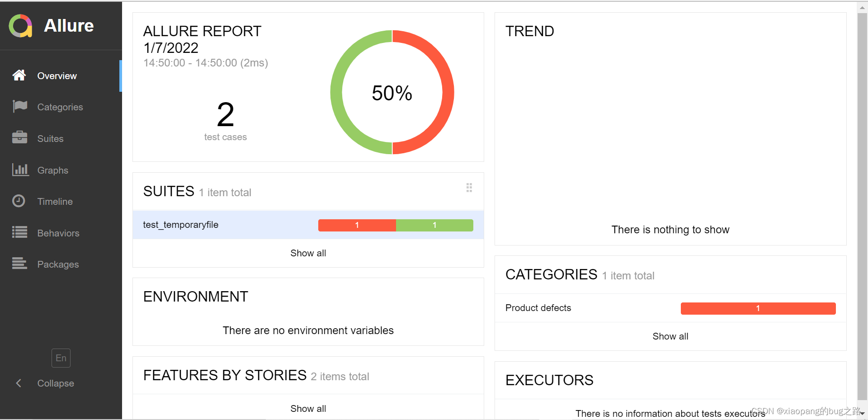The height and width of the screenshot is (420, 868).
Task: Click '1 item total' beside Suites
Action: coord(225,193)
